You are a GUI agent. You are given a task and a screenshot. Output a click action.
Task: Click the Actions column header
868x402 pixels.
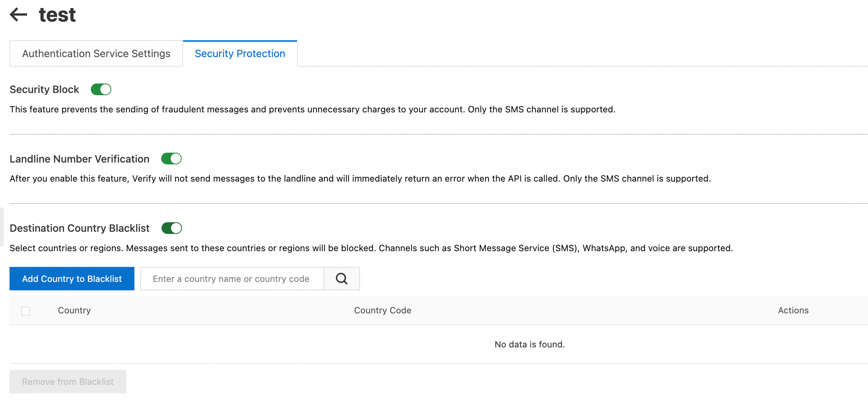[793, 310]
